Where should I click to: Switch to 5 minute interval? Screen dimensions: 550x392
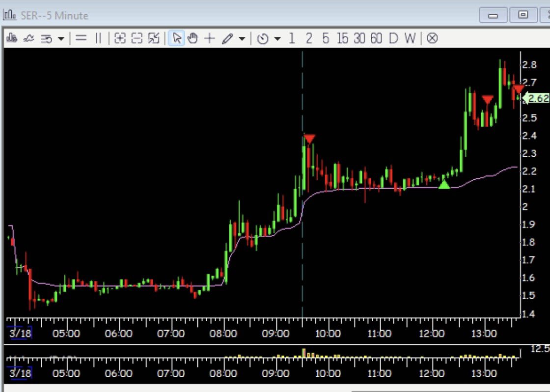[x=326, y=38]
